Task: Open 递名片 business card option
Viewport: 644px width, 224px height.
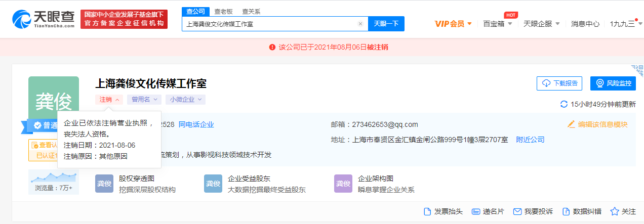Action: tap(488, 211)
